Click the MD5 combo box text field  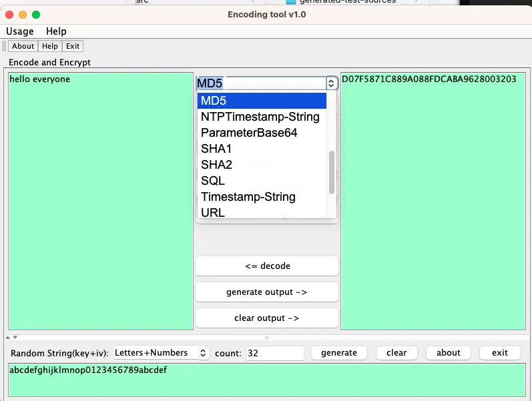coord(261,83)
